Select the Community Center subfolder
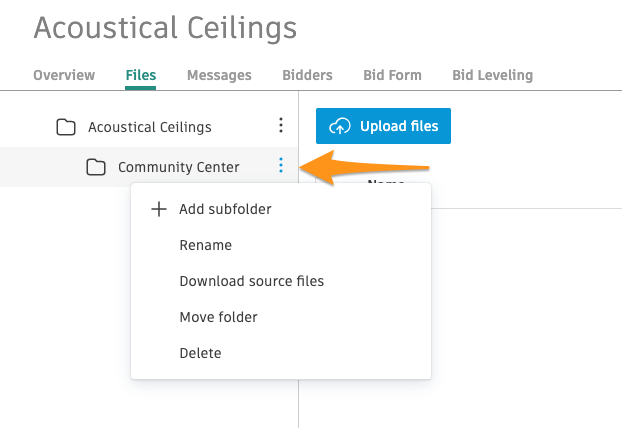Viewport: 622px width, 428px height. tap(178, 167)
